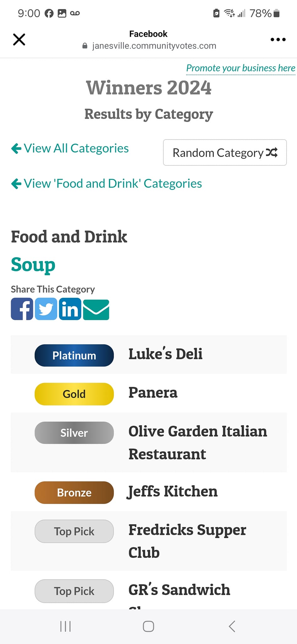Follow Promote your business here link
Image resolution: width=297 pixels, height=644 pixels.
(241, 68)
